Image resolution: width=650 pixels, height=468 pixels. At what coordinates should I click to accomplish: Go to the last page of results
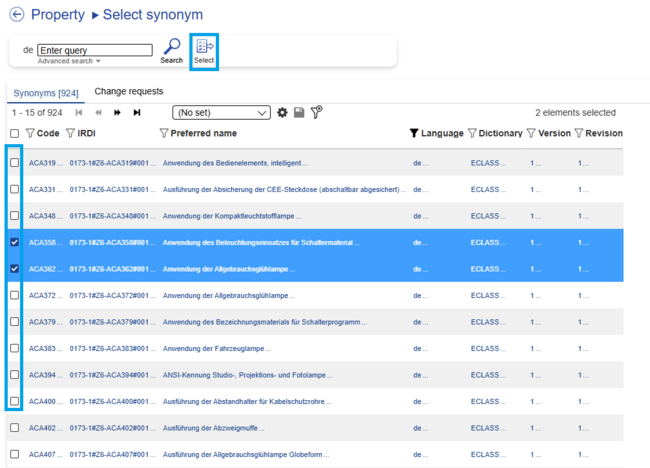tap(137, 113)
